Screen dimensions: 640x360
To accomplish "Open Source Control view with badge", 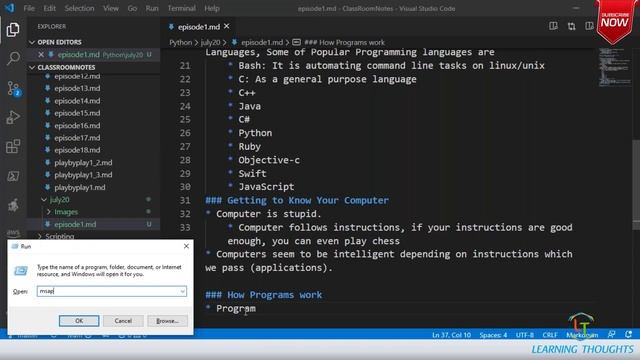I will click(13, 88).
